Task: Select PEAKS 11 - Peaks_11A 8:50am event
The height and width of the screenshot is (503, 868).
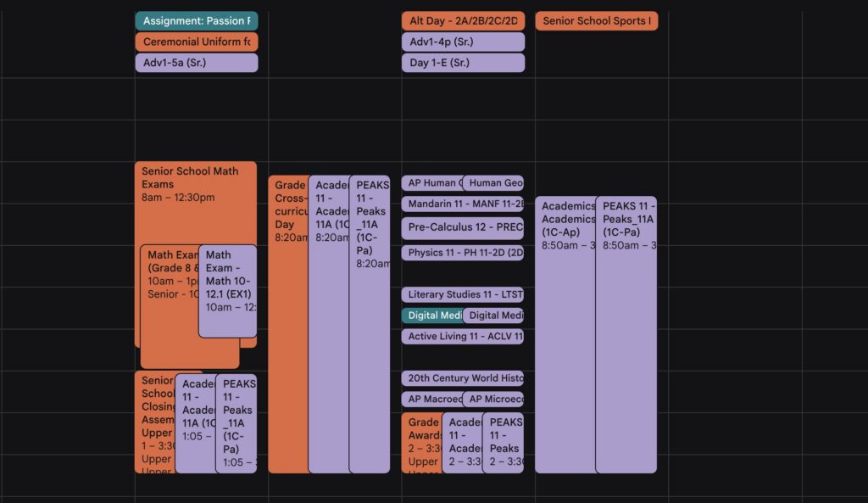Action: pyautogui.click(x=626, y=334)
